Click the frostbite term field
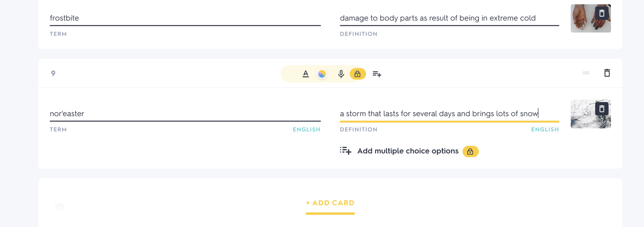This screenshot has height=227, width=644. (185, 18)
